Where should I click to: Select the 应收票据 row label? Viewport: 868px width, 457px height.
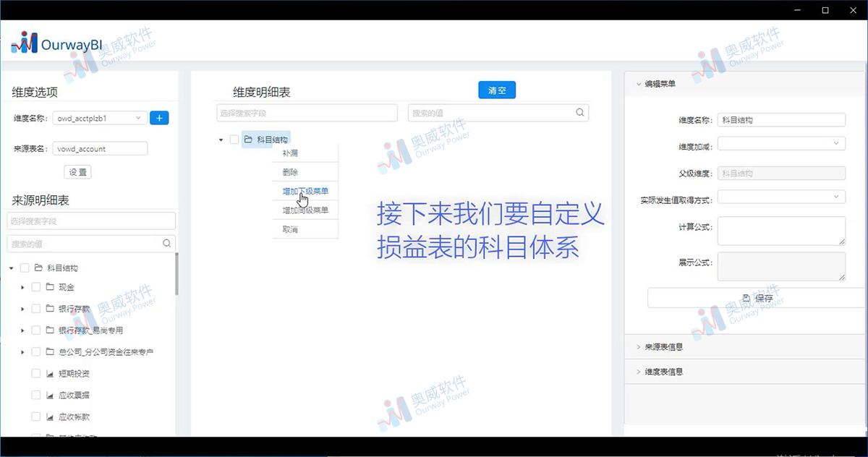click(74, 396)
